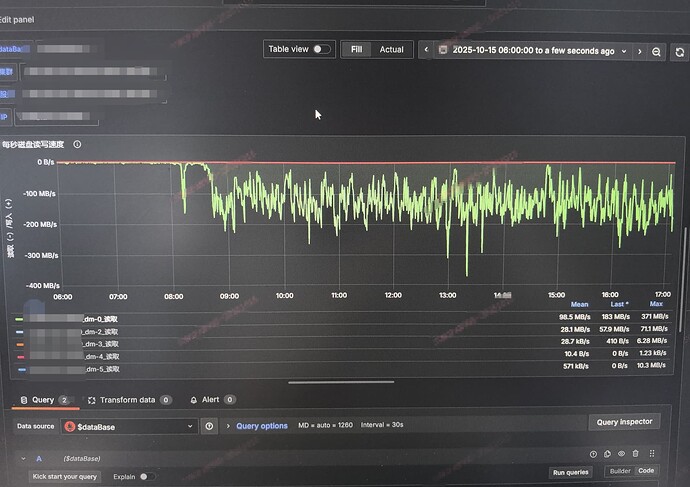The width and height of the screenshot is (690, 487).
Task: Shift time range backward with left arrow
Action: [x=426, y=50]
